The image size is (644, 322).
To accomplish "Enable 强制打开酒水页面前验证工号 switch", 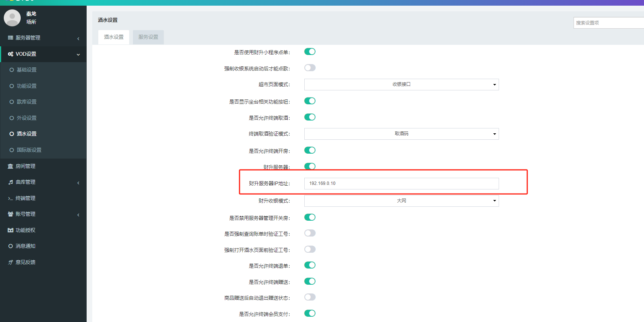I will (x=310, y=249).
